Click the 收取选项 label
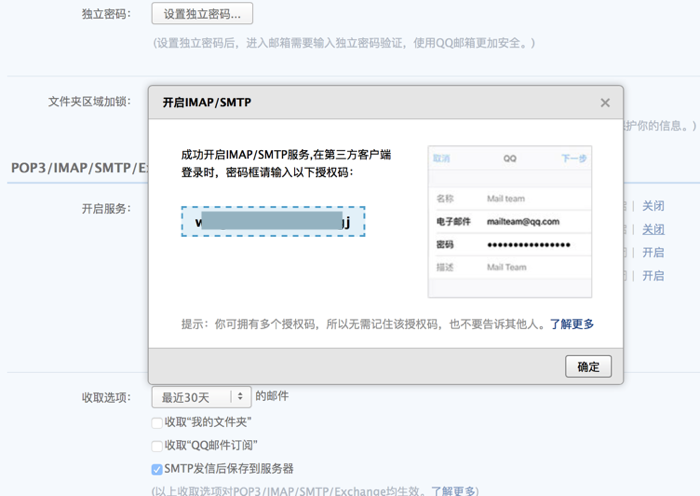The image size is (700, 496). click(106, 397)
